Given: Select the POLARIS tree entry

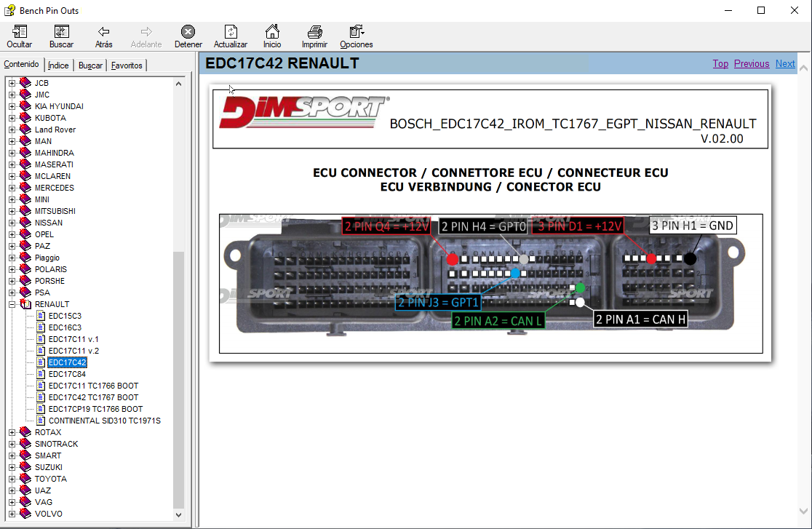Looking at the screenshot, I should pos(51,269).
